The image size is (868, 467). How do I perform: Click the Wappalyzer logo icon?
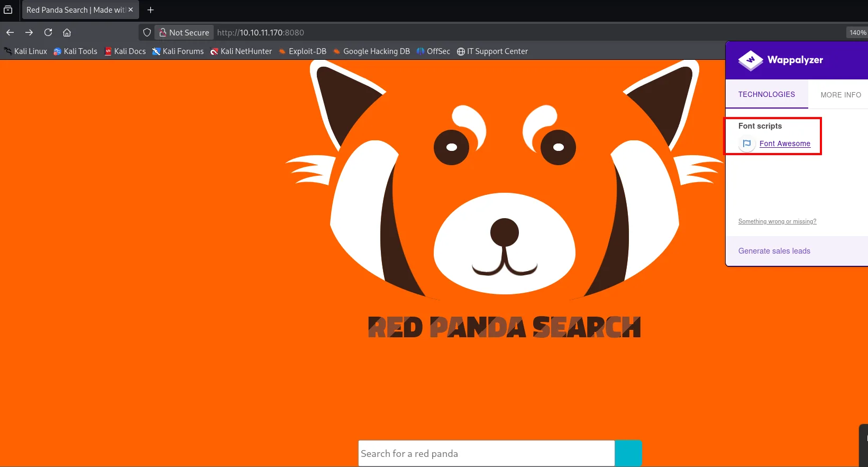click(x=751, y=60)
